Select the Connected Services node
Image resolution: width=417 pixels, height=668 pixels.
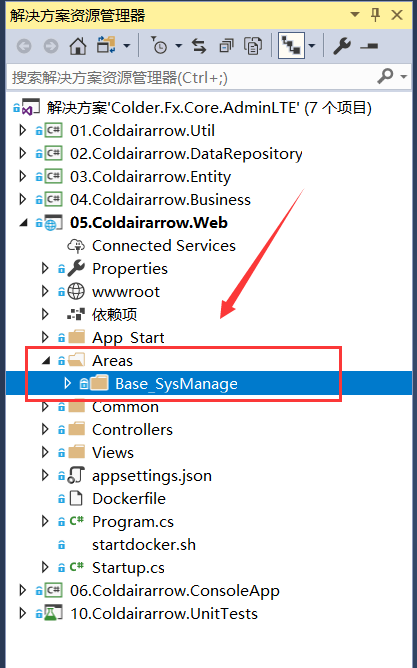(164, 245)
